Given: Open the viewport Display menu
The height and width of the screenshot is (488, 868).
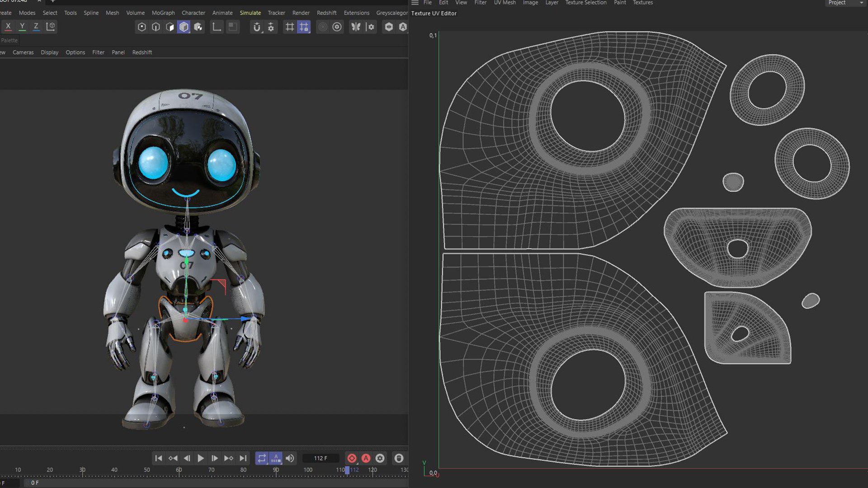Looking at the screenshot, I should pos(50,52).
